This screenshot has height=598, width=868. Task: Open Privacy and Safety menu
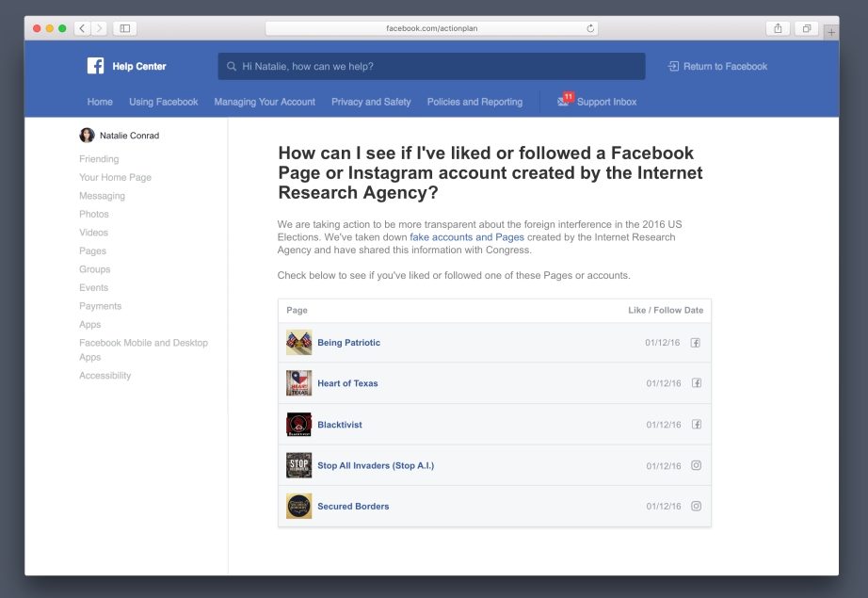(371, 102)
